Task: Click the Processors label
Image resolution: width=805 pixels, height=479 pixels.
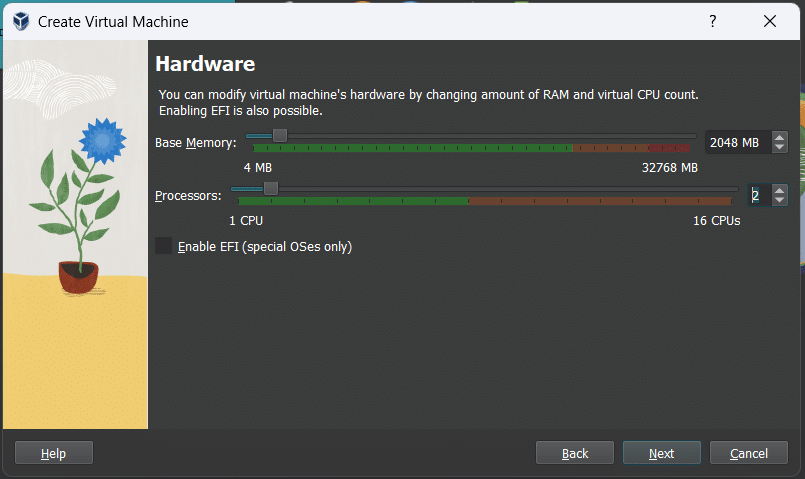Action: click(188, 195)
